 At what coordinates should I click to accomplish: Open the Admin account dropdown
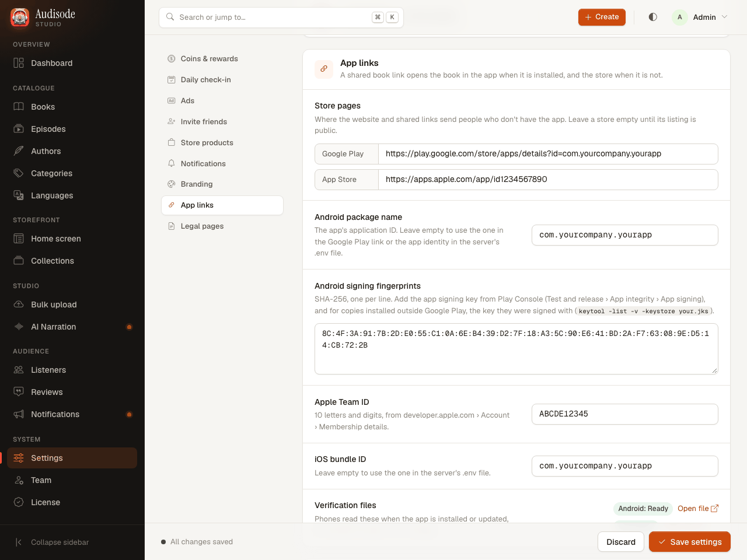pyautogui.click(x=700, y=17)
